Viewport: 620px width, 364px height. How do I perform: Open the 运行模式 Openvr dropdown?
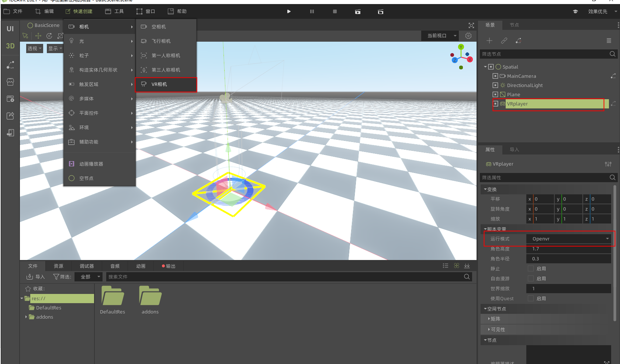click(569, 239)
